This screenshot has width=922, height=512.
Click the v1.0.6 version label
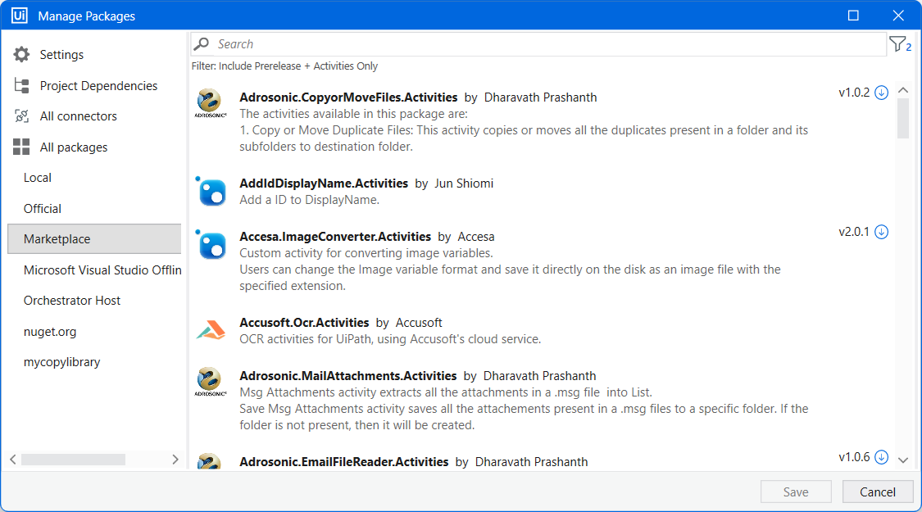(854, 457)
